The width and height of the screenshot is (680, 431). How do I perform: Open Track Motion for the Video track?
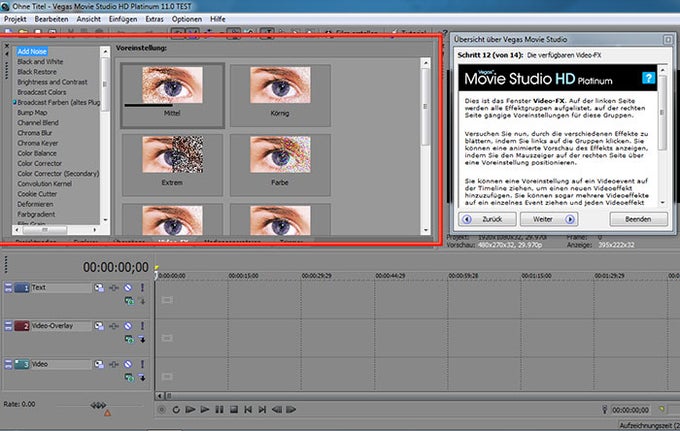coord(99,364)
